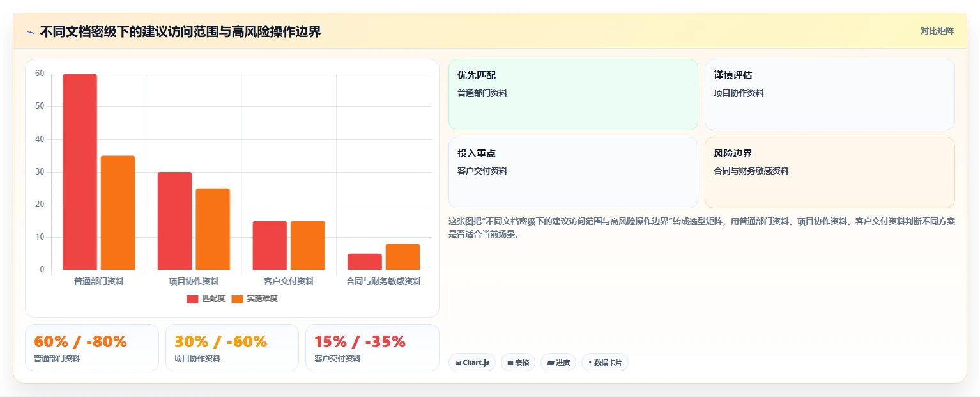Viewport: 980px width, 397px height.
Task: Click the 匹配度 legend label
Action: click(213, 299)
